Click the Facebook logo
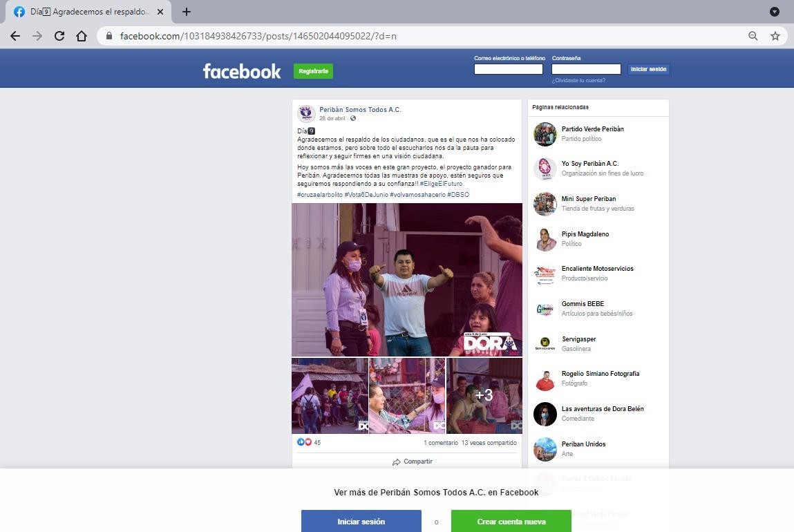The width and height of the screenshot is (794, 532). [242, 71]
